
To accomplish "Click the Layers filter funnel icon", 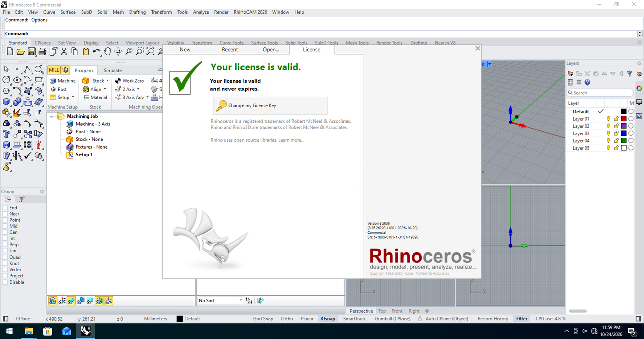I will pos(629,73).
